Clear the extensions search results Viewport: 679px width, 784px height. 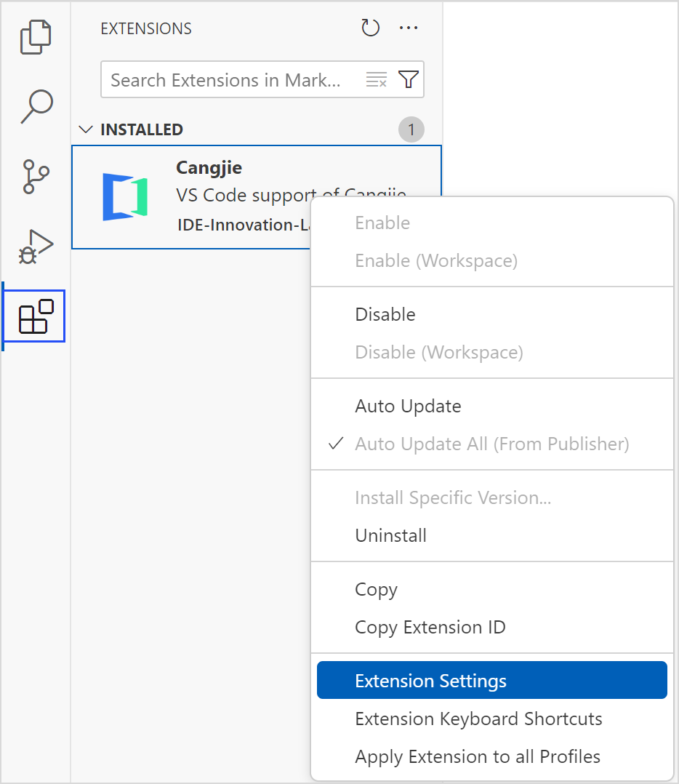377,80
